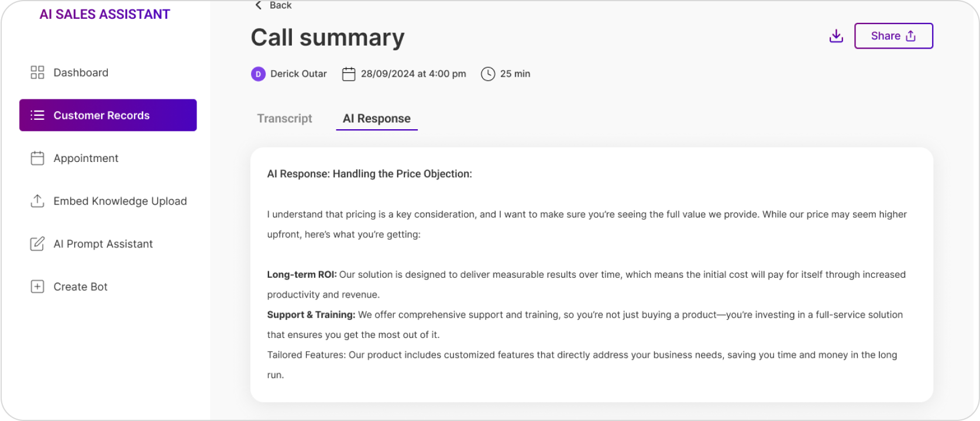Open Dashboard from the sidebar
The height and width of the screenshot is (421, 980).
click(81, 73)
